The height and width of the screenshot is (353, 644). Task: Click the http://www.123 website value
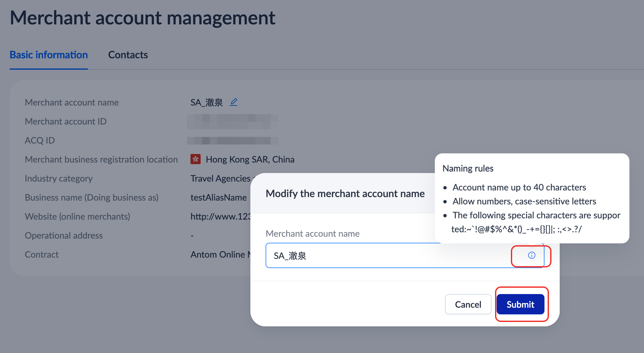[x=220, y=216]
